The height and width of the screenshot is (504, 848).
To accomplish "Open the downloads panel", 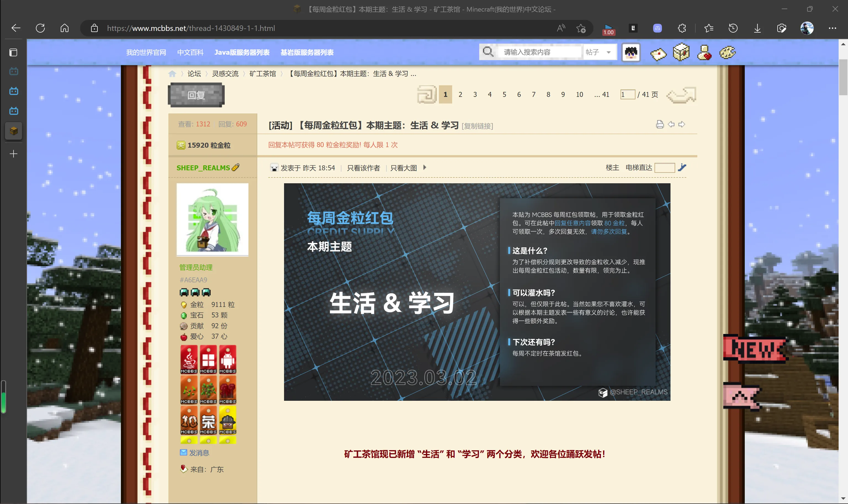I will point(757,28).
